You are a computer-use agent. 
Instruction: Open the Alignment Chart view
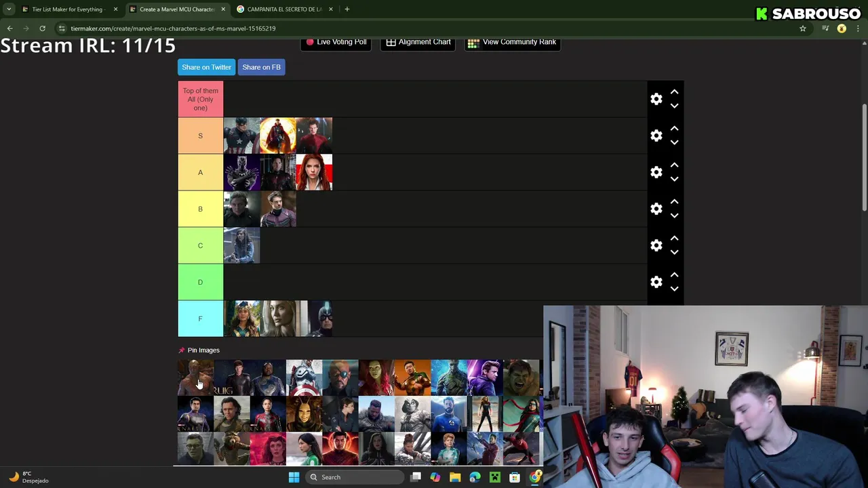tap(418, 42)
